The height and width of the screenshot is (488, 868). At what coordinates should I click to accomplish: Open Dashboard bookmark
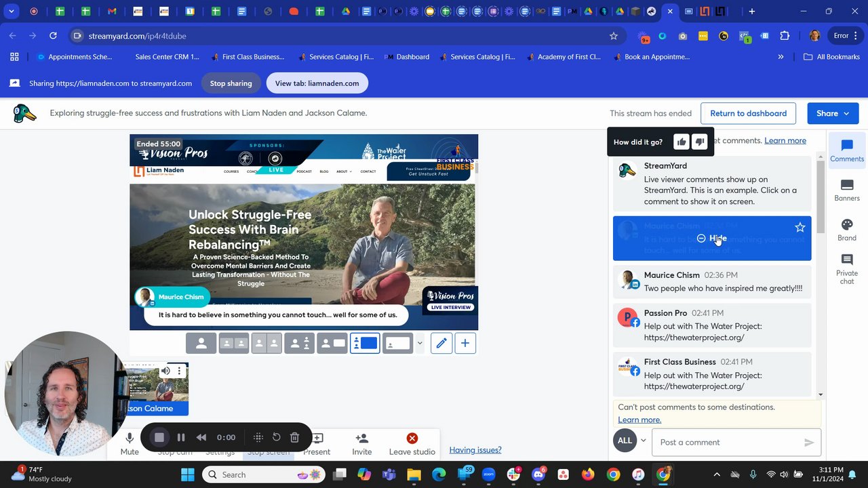[407, 57]
